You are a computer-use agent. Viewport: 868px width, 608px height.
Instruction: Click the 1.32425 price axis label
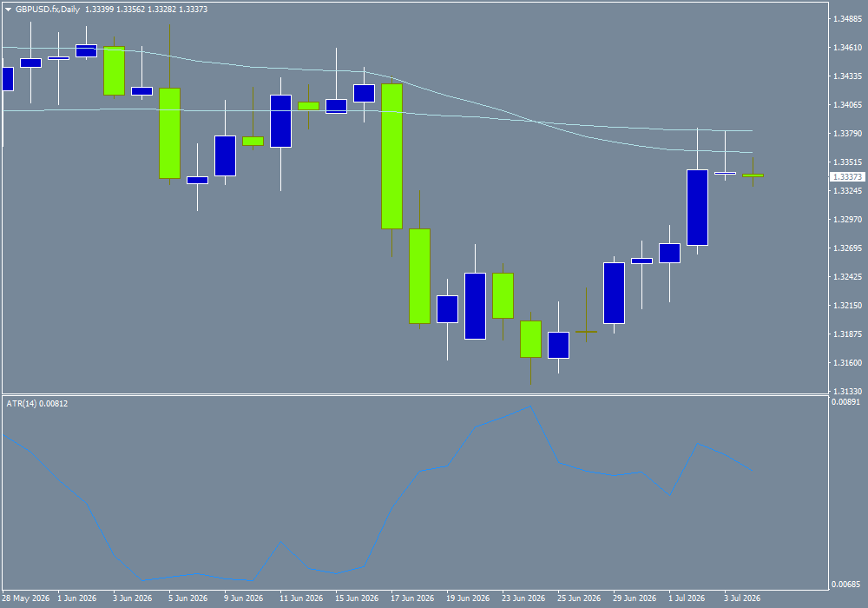click(847, 277)
